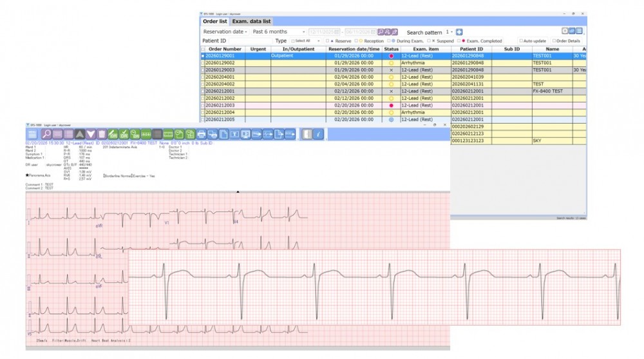Click the monitor display icon in ECG toolbar
The height and width of the screenshot is (359, 644).
coord(245,134)
